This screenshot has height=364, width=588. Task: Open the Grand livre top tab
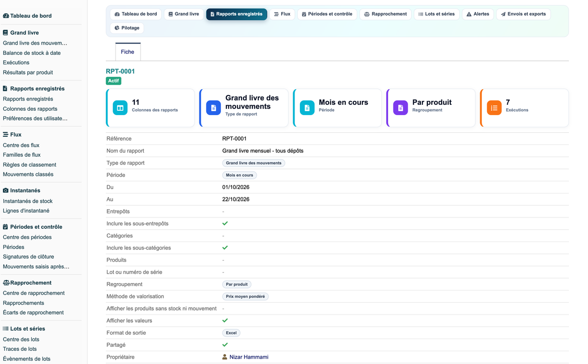[184, 14]
